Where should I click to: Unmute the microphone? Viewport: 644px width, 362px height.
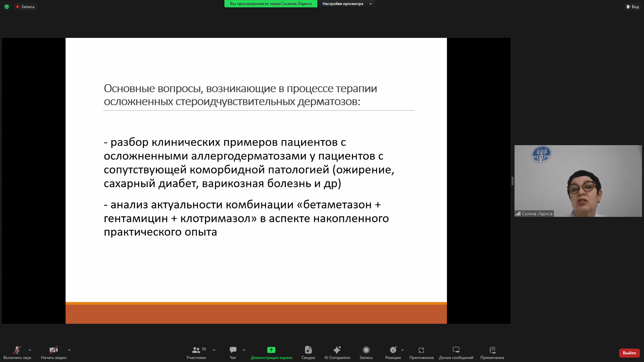[17, 350]
